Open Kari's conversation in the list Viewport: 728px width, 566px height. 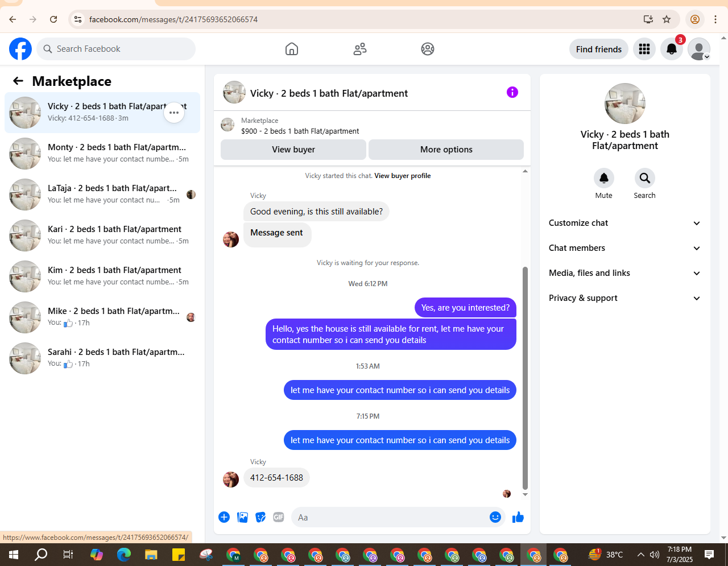[x=102, y=236]
